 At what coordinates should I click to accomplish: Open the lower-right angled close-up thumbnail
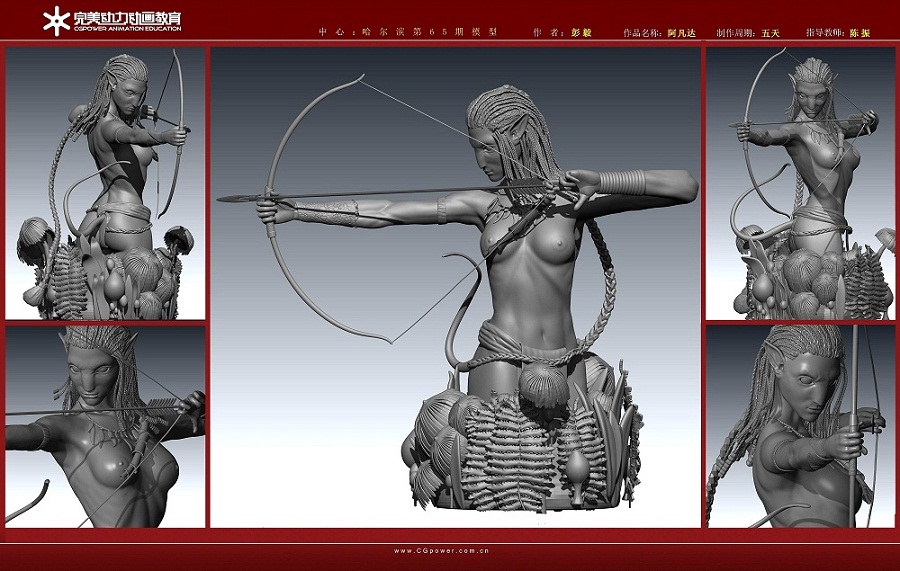click(x=801, y=426)
